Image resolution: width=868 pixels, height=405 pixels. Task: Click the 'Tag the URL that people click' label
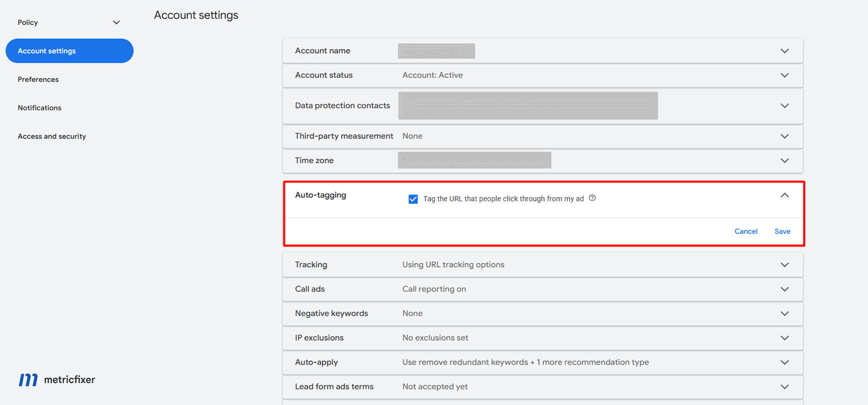point(503,199)
